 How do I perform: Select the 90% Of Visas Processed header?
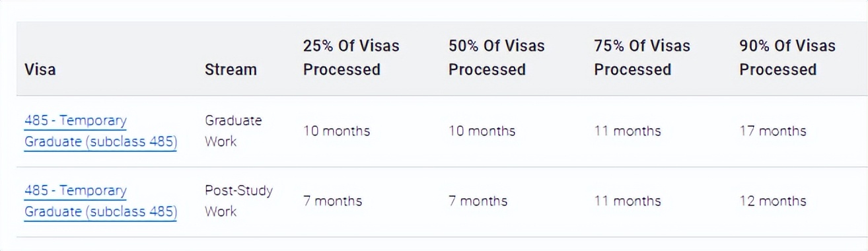(x=787, y=57)
